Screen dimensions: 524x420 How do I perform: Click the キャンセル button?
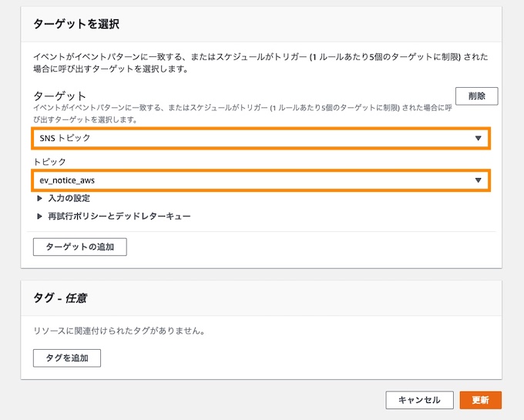coord(419,400)
